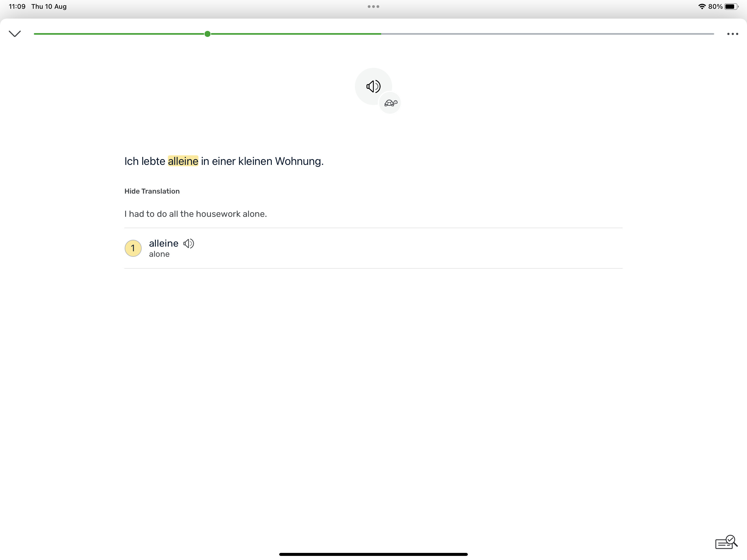Tap the translation text 'I had to do all the housework alone.'

[195, 214]
